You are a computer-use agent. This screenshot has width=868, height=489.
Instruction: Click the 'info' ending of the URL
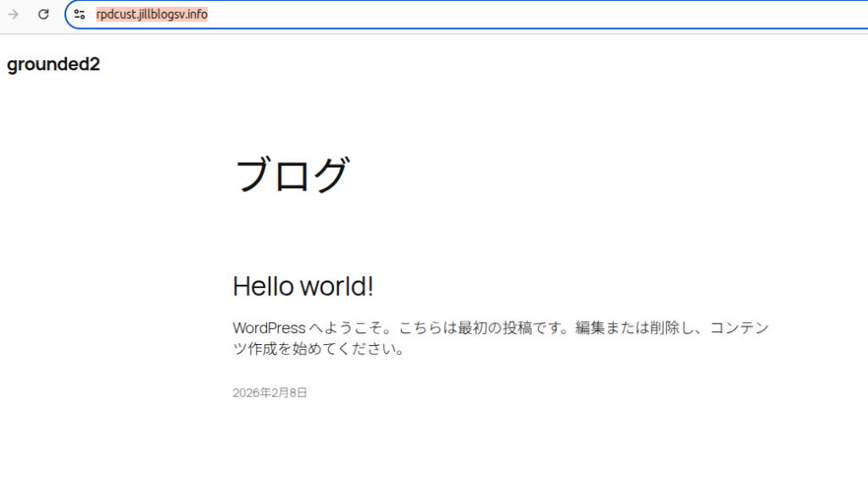[x=198, y=14]
